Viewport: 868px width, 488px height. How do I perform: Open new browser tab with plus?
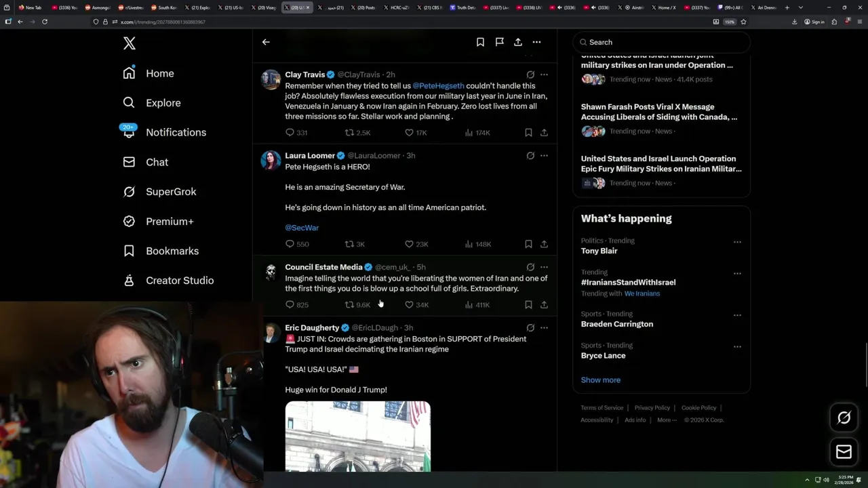[x=787, y=7]
